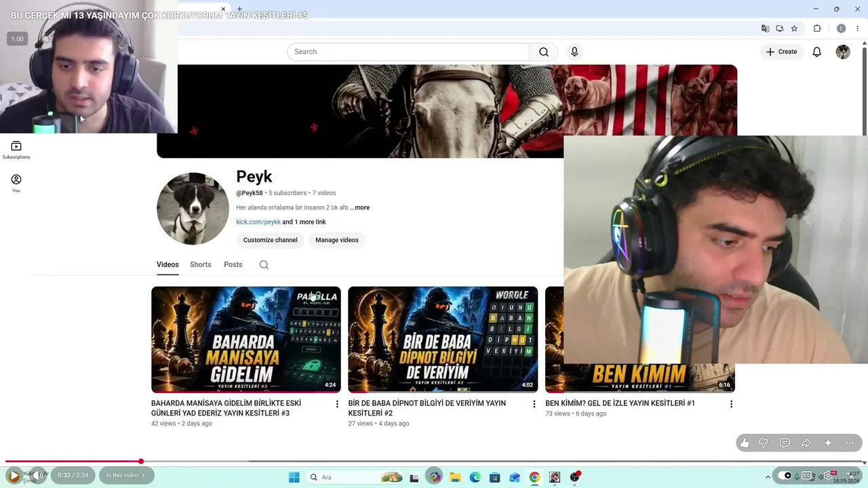Open video title BİR DE BABA DİPNOT BİLGİYİ
Viewport: 868px width, 488px height.
427,408
